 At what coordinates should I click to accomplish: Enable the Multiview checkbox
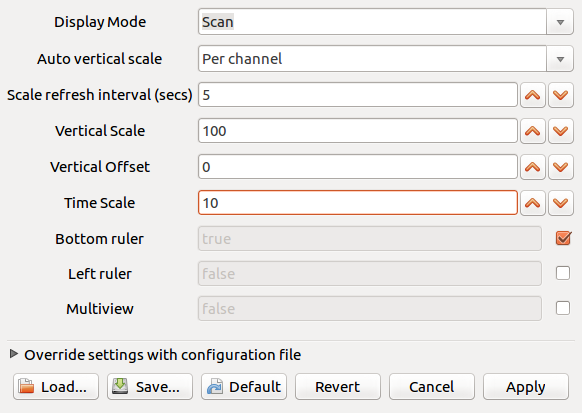coord(563,308)
